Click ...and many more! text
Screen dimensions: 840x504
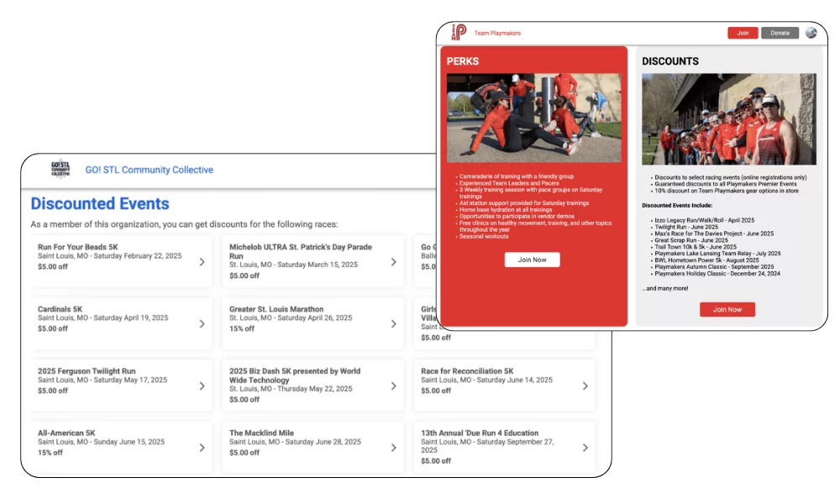coord(664,288)
